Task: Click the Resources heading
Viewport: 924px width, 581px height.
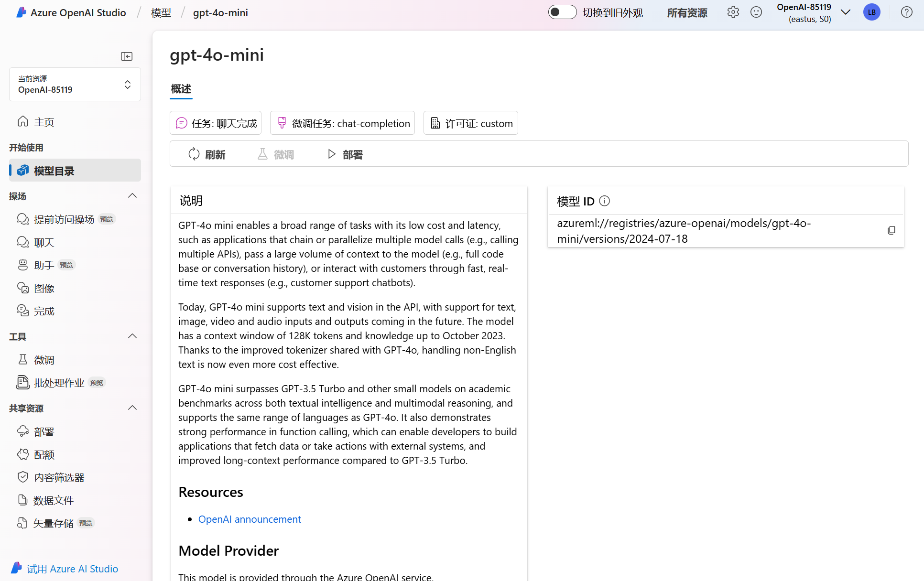Action: tap(211, 492)
